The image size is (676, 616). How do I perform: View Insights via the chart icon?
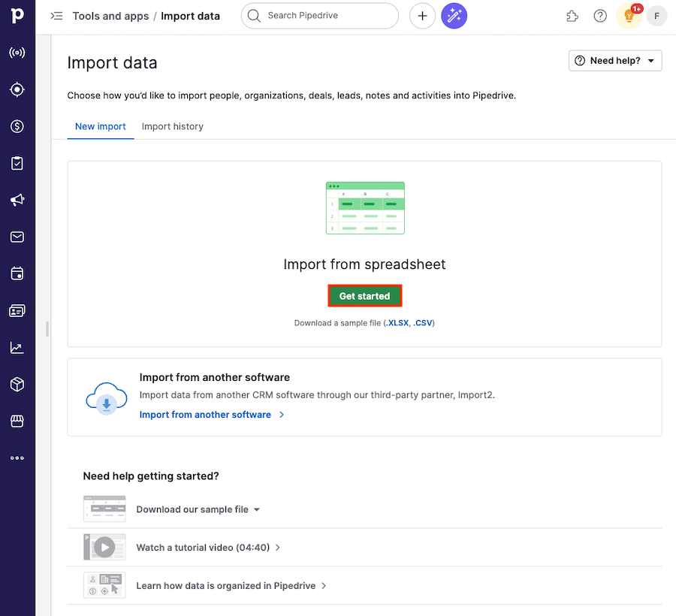tap(17, 347)
